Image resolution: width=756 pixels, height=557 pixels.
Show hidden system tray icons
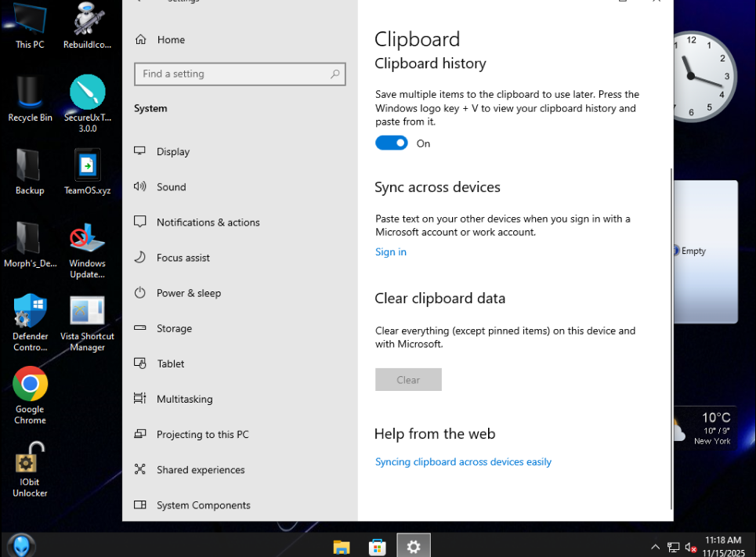click(x=655, y=547)
